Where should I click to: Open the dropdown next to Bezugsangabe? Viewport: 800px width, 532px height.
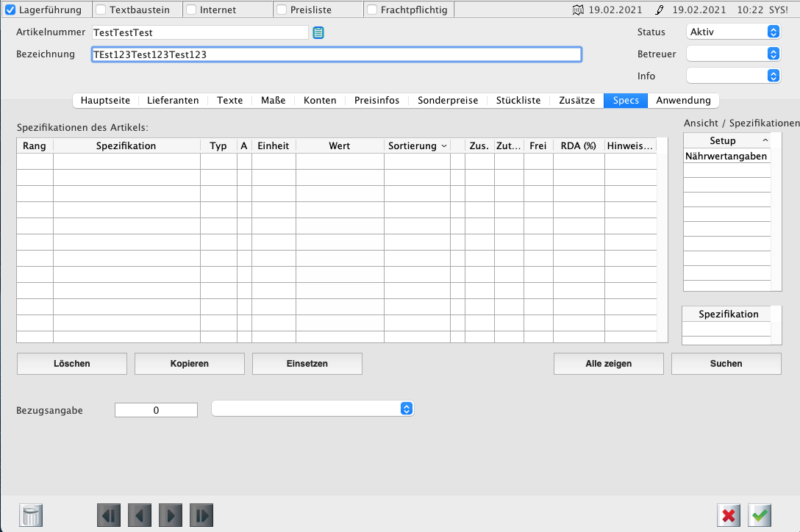[x=312, y=409]
